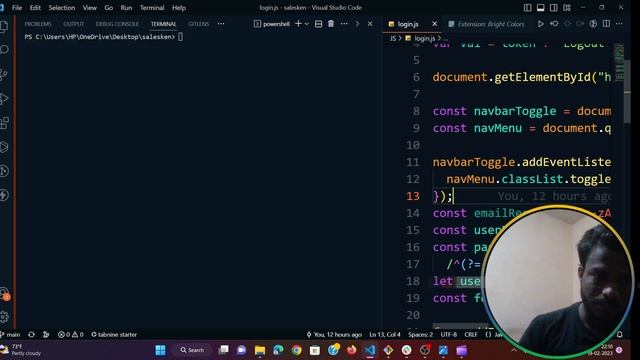The height and width of the screenshot is (360, 640).
Task: Toggle primary side bar layout icon
Action: [527, 8]
